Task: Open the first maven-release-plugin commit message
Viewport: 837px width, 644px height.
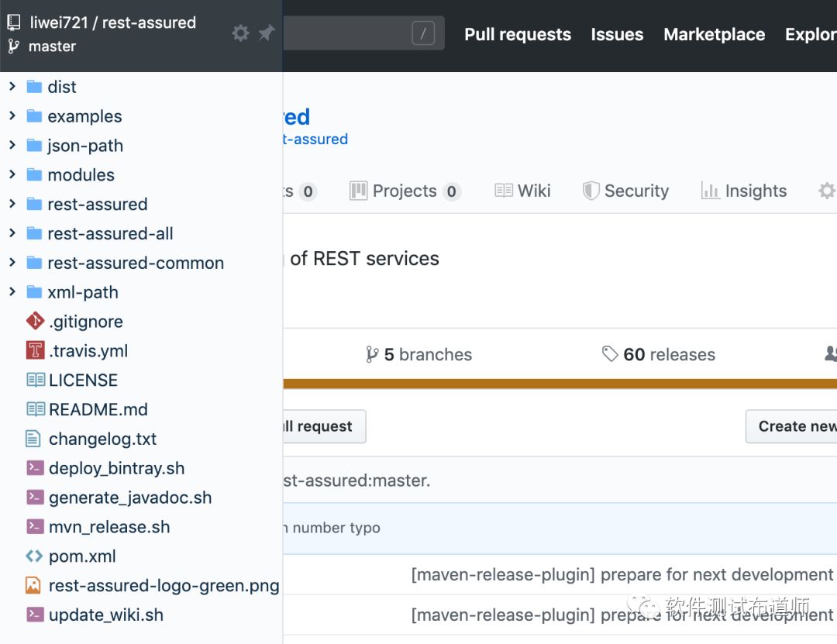Action: (622, 574)
